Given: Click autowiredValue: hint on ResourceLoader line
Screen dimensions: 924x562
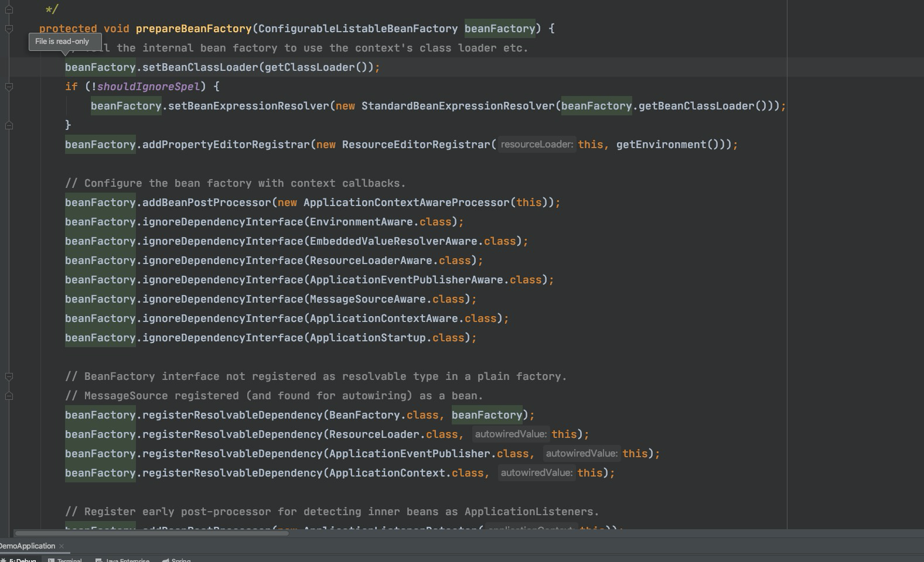Looking at the screenshot, I should point(511,434).
